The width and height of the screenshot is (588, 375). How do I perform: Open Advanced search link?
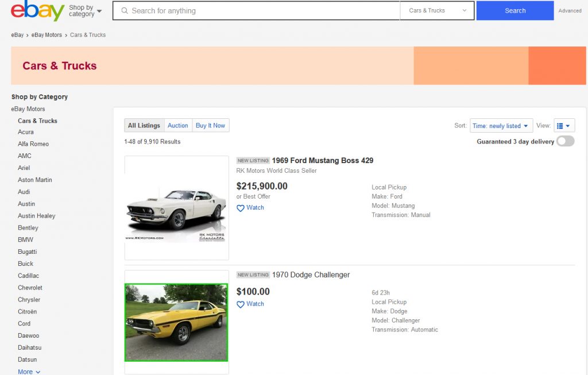pyautogui.click(x=570, y=11)
